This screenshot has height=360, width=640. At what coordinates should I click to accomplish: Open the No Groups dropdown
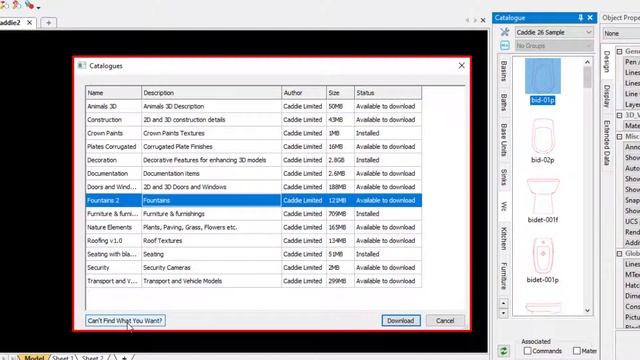pos(553,45)
